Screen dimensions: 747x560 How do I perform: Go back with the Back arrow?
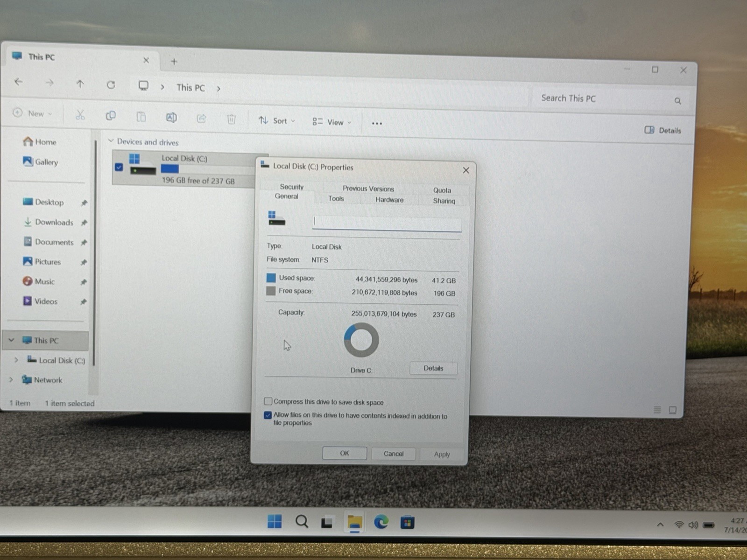(19, 82)
